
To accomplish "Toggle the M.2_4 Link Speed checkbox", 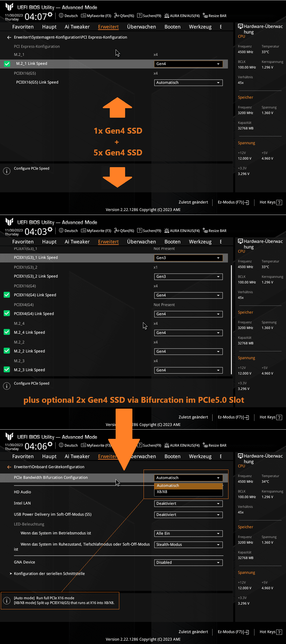I will point(7,332).
